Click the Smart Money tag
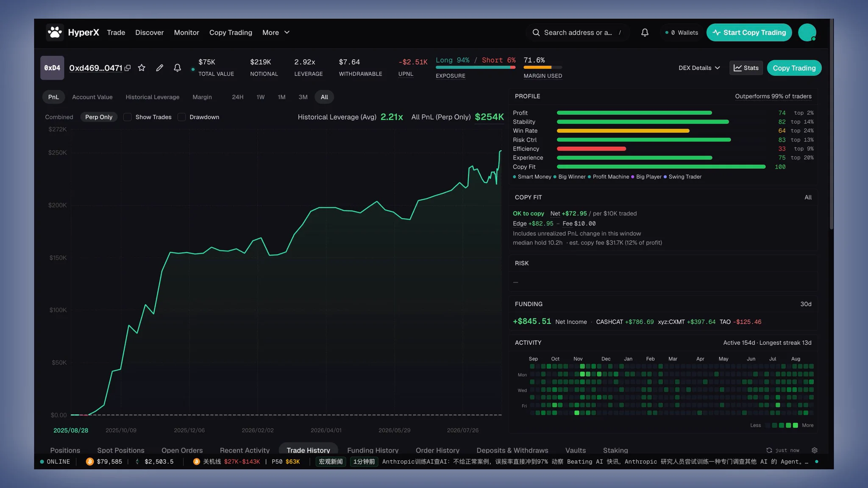The width and height of the screenshot is (868, 488). pos(532,177)
